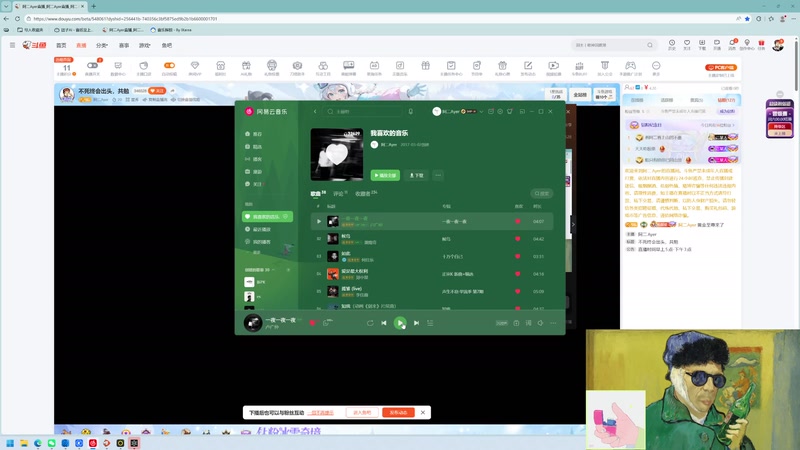
Task: Expand the Games dropdown in Douyu navigation
Action: click(x=145, y=45)
